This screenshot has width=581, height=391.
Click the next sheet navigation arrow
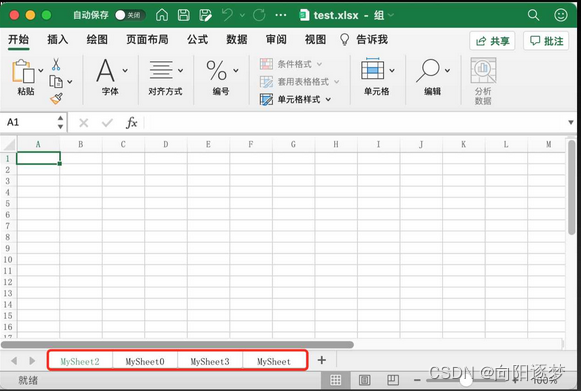(x=32, y=361)
